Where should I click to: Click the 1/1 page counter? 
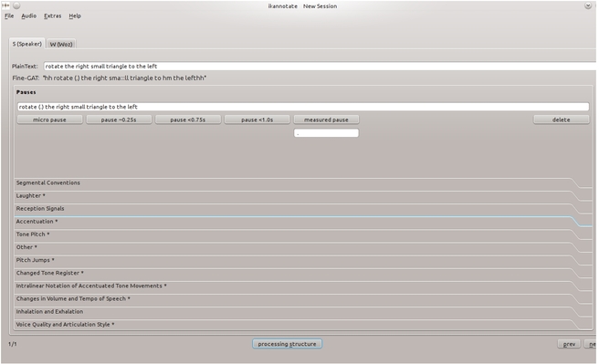click(13, 344)
